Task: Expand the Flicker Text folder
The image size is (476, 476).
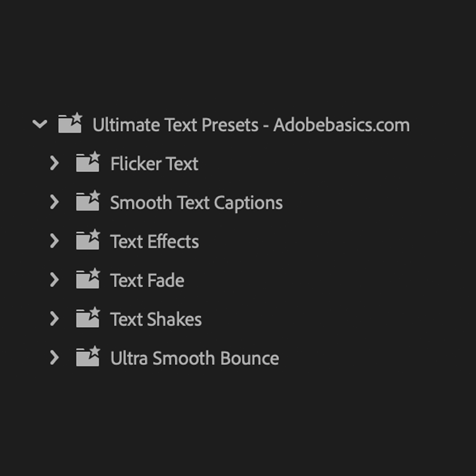Action: [55, 164]
